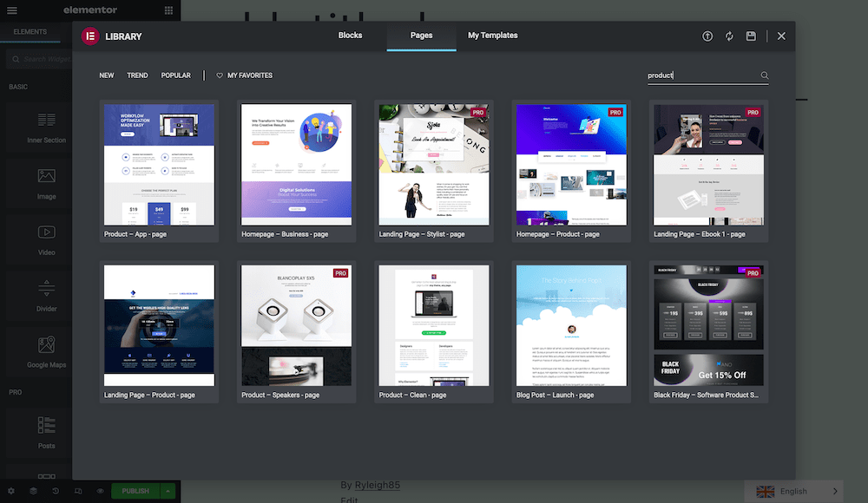Open the Product – App page template
This screenshot has width=868, height=503.
pos(159,171)
